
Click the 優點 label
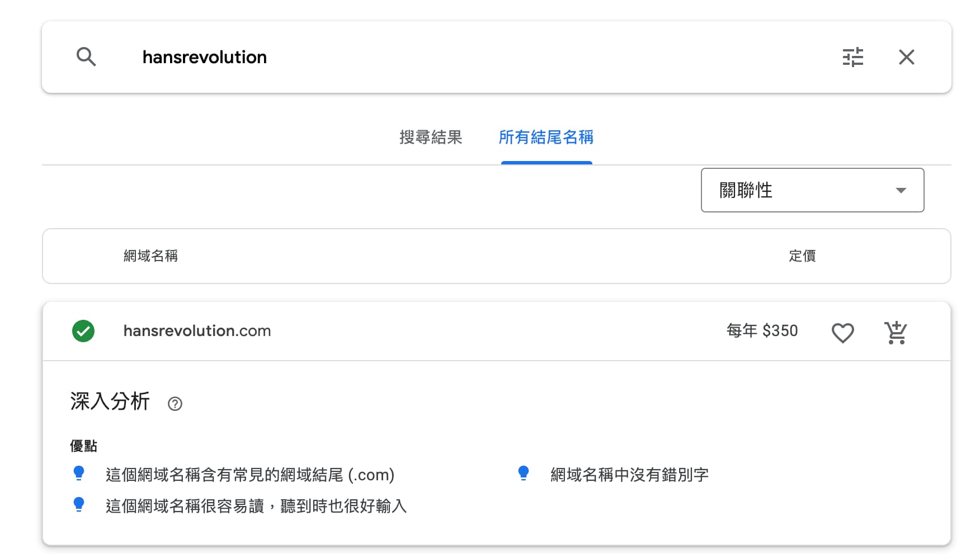click(x=83, y=446)
